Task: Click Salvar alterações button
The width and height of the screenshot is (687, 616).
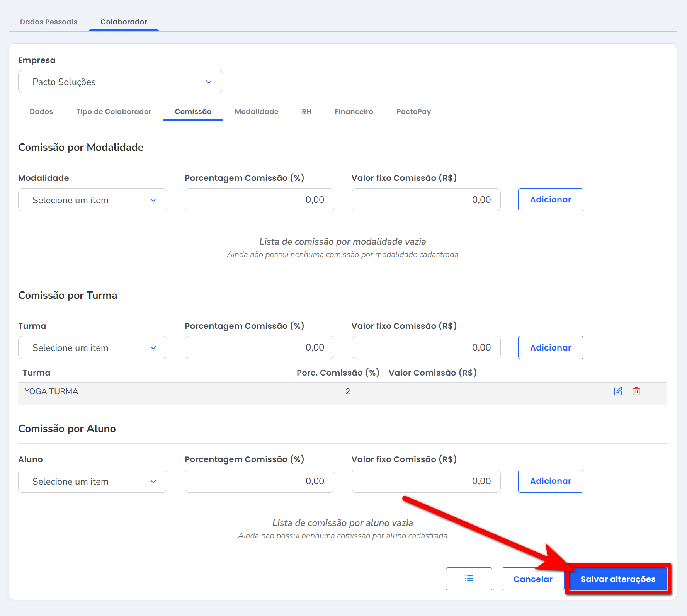Action: click(x=617, y=579)
